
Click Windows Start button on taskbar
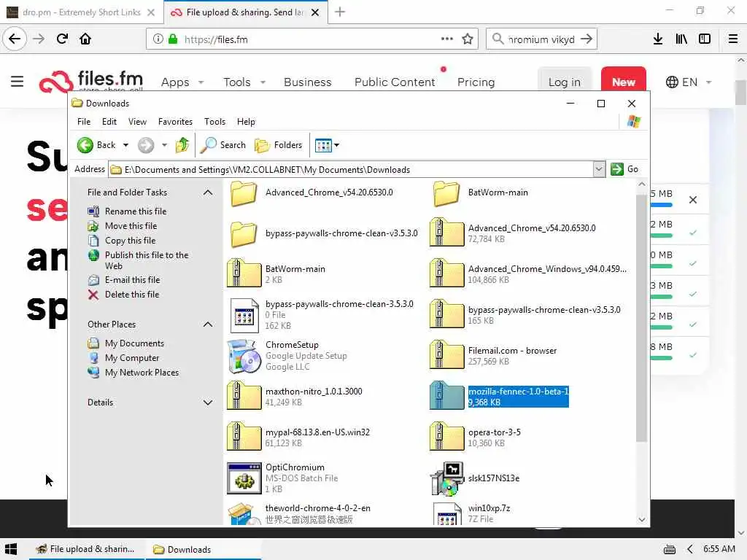[10, 549]
